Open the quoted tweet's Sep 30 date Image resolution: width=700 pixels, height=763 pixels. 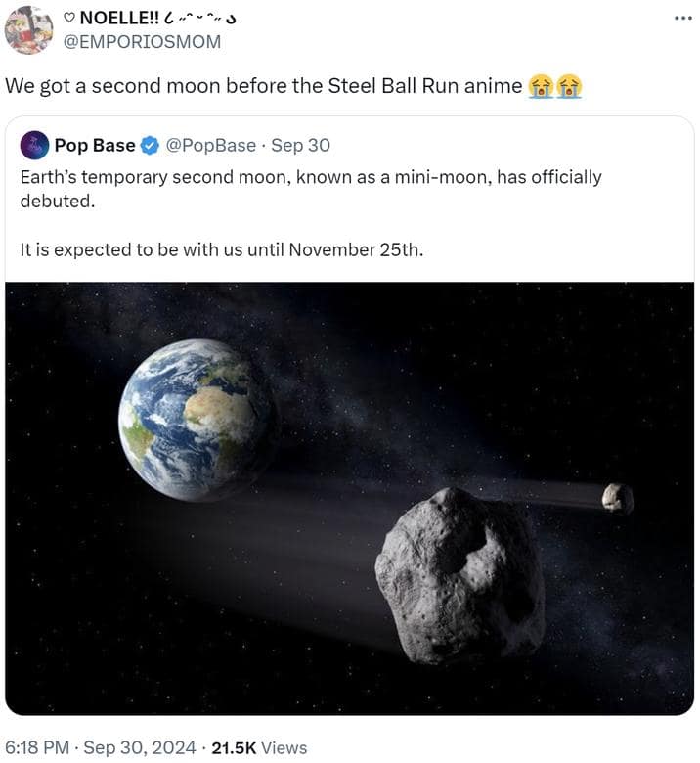300,146
